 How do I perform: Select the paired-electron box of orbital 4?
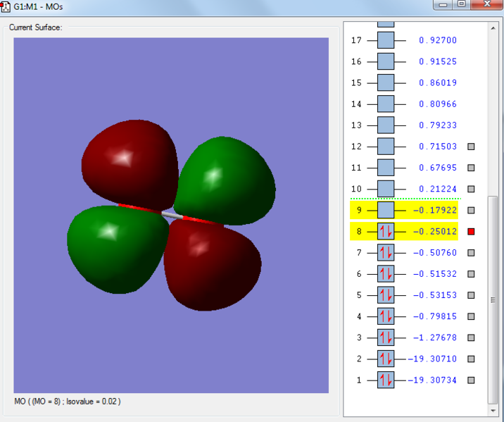[x=386, y=316]
